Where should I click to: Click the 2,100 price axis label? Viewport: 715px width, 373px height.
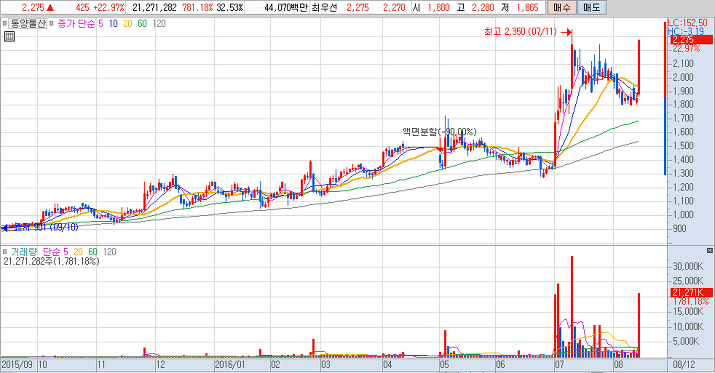click(683, 63)
